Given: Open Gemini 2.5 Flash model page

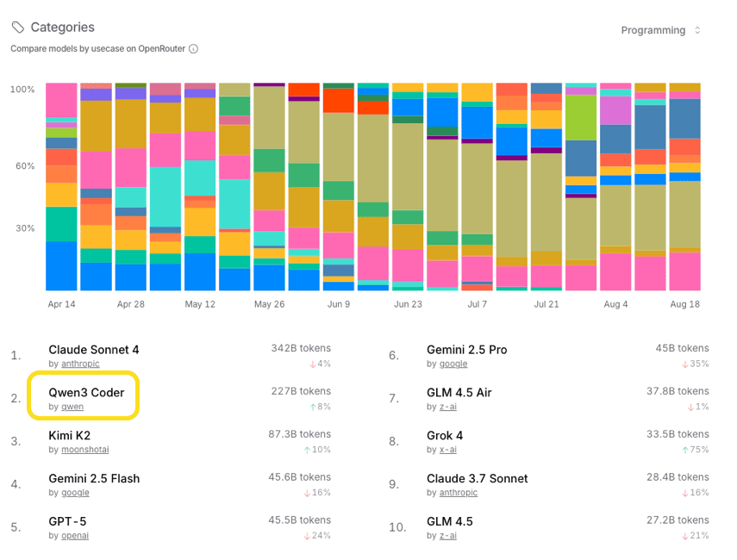Looking at the screenshot, I should (x=94, y=479).
